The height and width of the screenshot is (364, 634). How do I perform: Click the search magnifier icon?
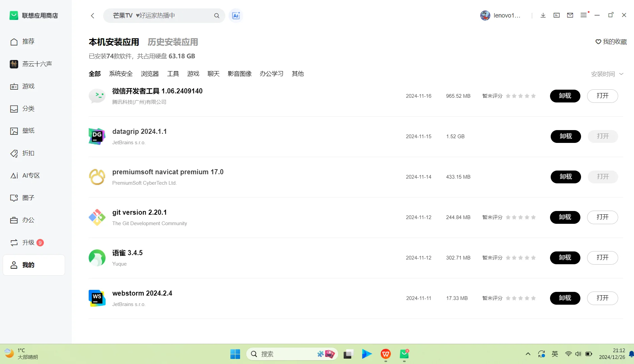(x=217, y=16)
